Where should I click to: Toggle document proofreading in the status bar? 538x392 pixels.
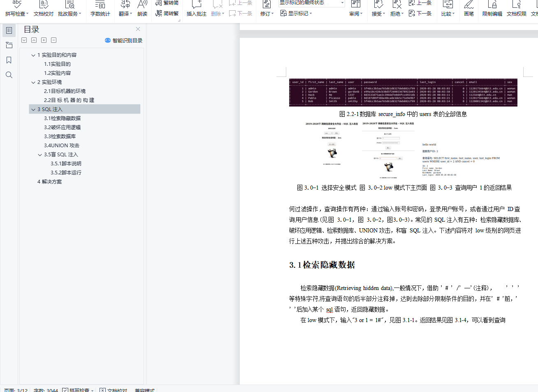pos(103,390)
